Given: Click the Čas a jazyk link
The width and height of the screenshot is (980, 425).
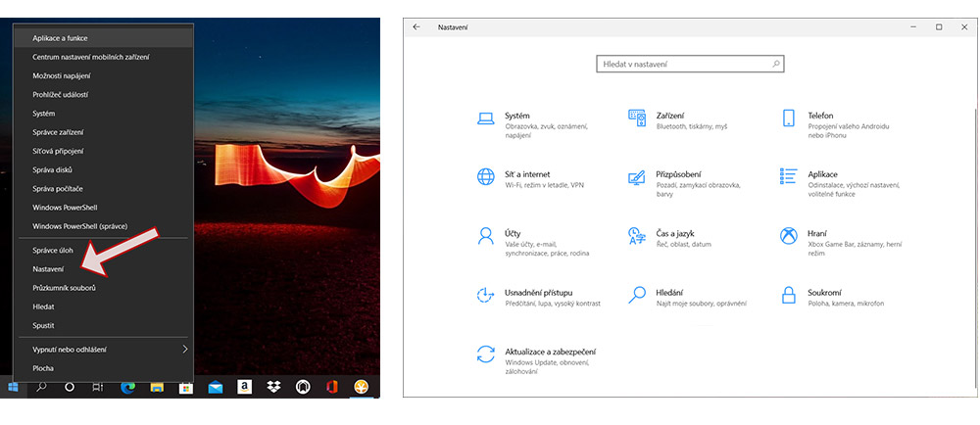Looking at the screenshot, I should (675, 235).
